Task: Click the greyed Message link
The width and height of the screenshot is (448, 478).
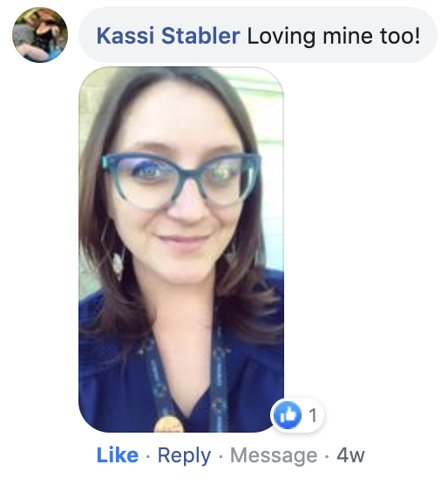Action: [x=274, y=456]
